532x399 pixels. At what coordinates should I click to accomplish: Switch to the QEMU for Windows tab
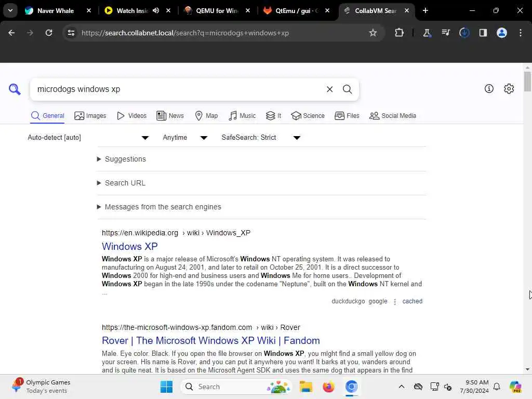point(217,10)
